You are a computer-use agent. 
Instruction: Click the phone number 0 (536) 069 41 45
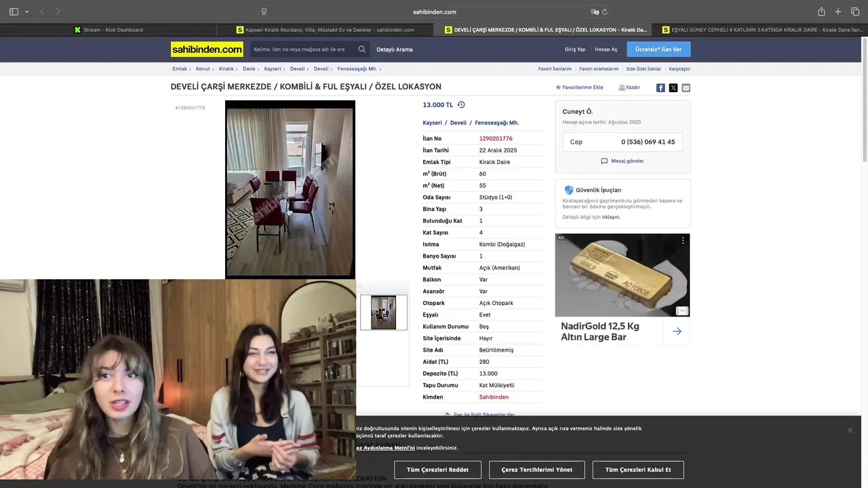[648, 142]
